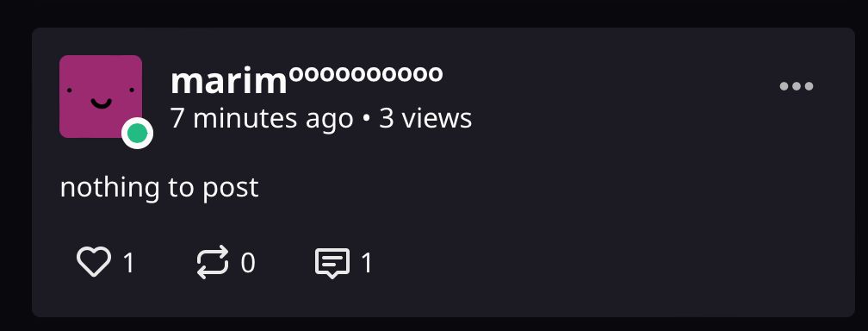Select the "nothing to post" text

click(x=159, y=187)
